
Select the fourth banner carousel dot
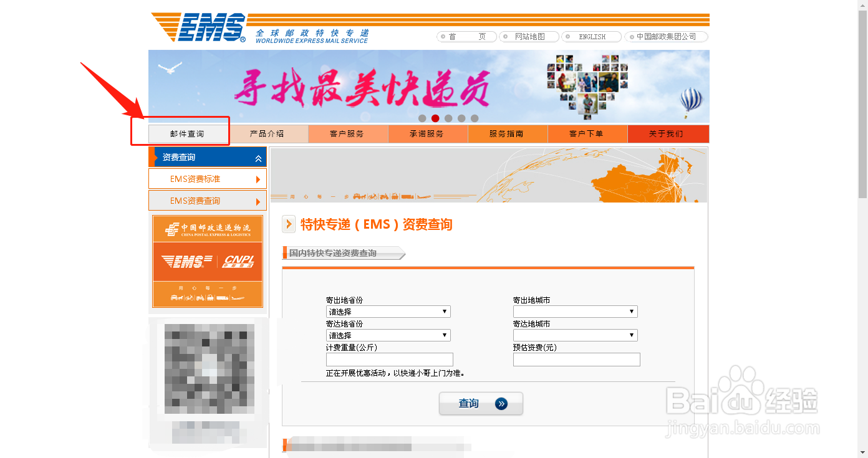tap(461, 118)
